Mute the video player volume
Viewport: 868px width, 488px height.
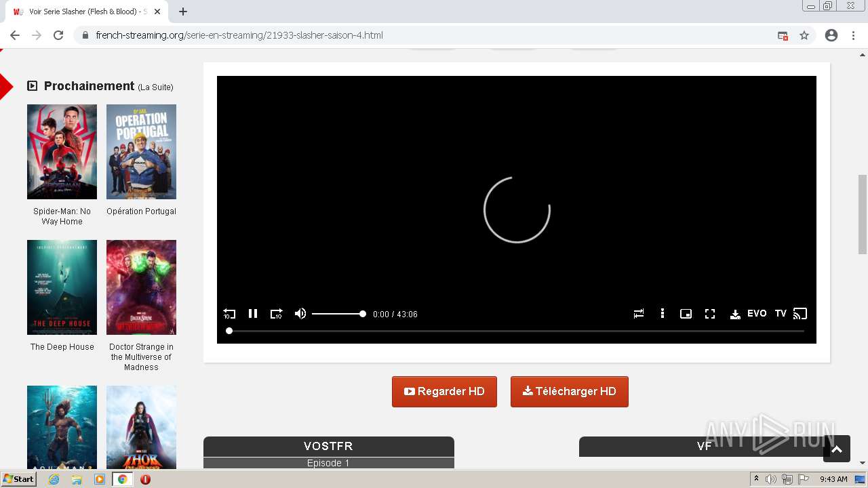coord(300,314)
